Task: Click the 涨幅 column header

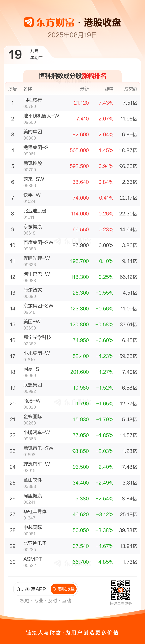Action: (109, 89)
